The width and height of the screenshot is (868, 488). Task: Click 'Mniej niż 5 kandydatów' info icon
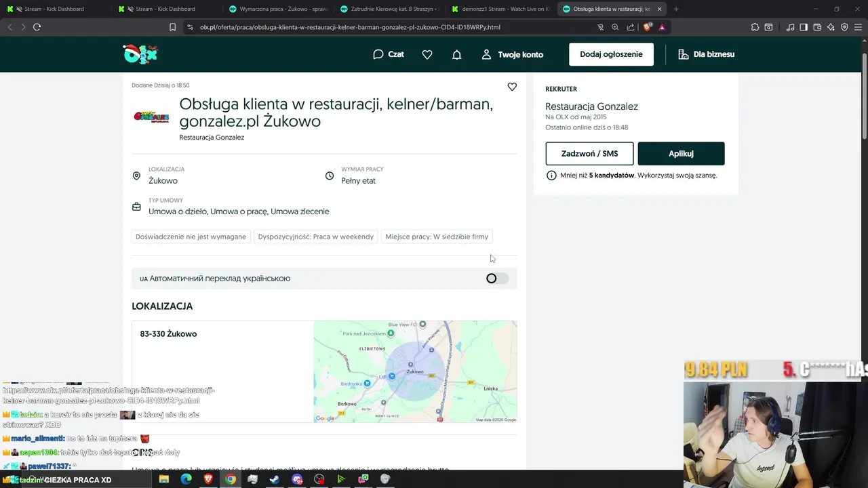click(551, 176)
